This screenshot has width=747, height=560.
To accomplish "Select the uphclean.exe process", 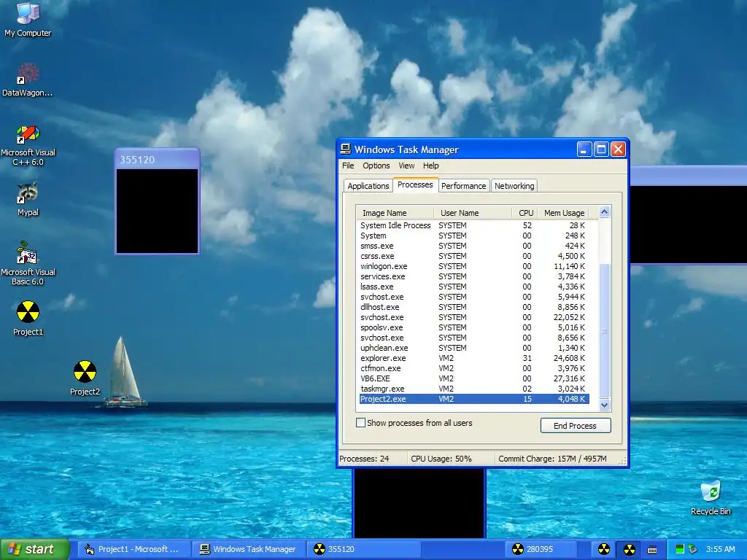I will tap(473, 348).
